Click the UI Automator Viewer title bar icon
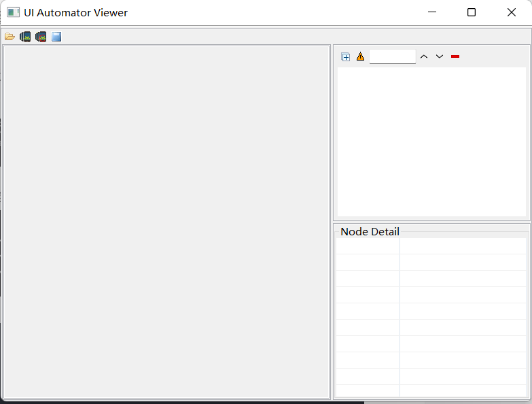The height and width of the screenshot is (404, 532). pyautogui.click(x=13, y=12)
